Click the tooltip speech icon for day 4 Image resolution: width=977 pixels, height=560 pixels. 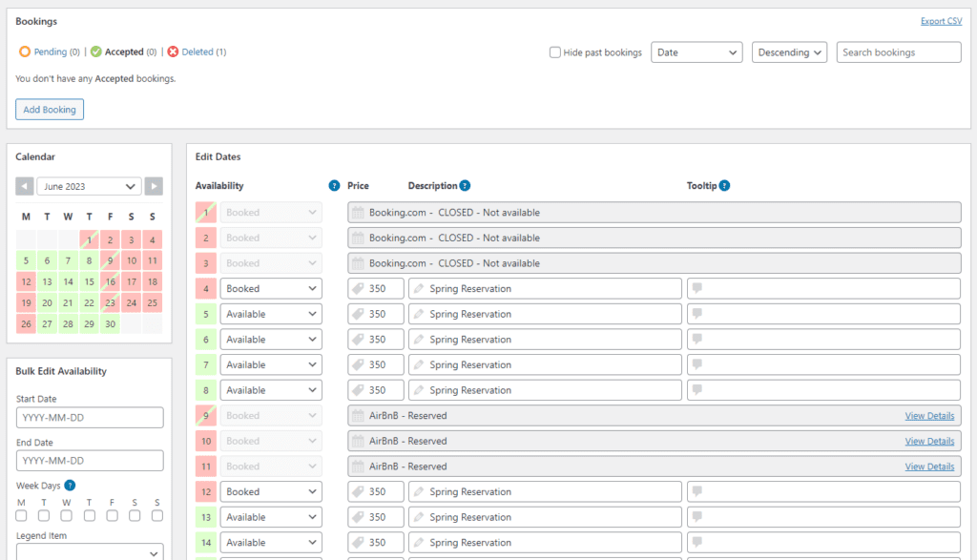697,288
